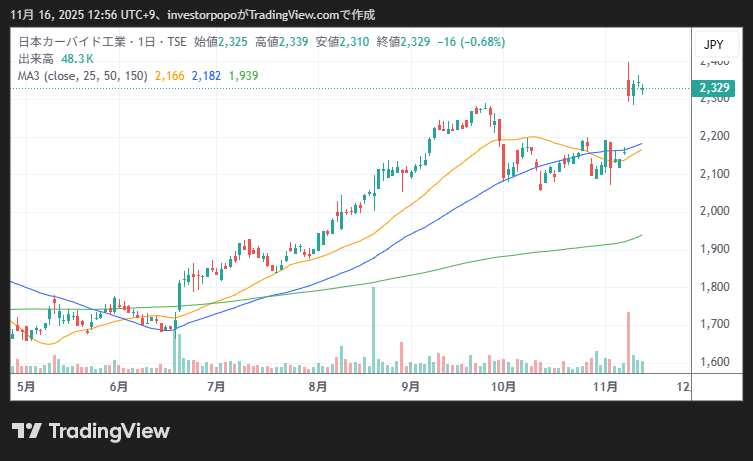Select the green MA value 1,939
This screenshot has width=753, height=461.
click(x=243, y=76)
